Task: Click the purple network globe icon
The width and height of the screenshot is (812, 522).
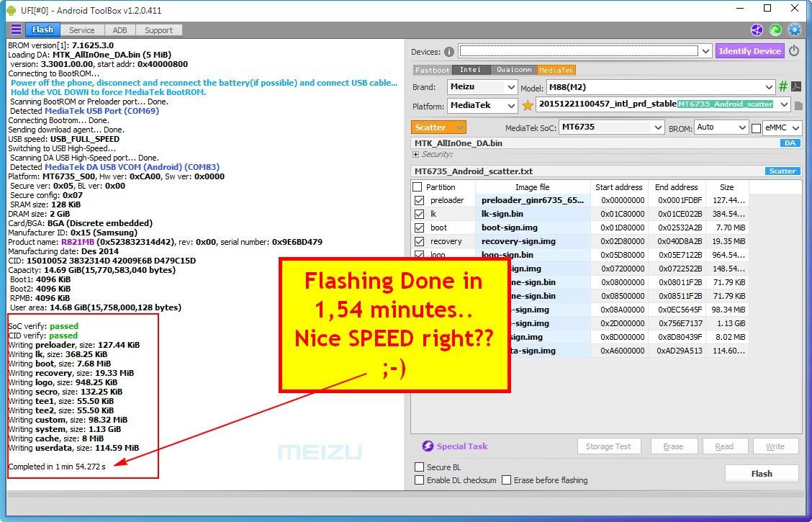Action: pyautogui.click(x=757, y=30)
